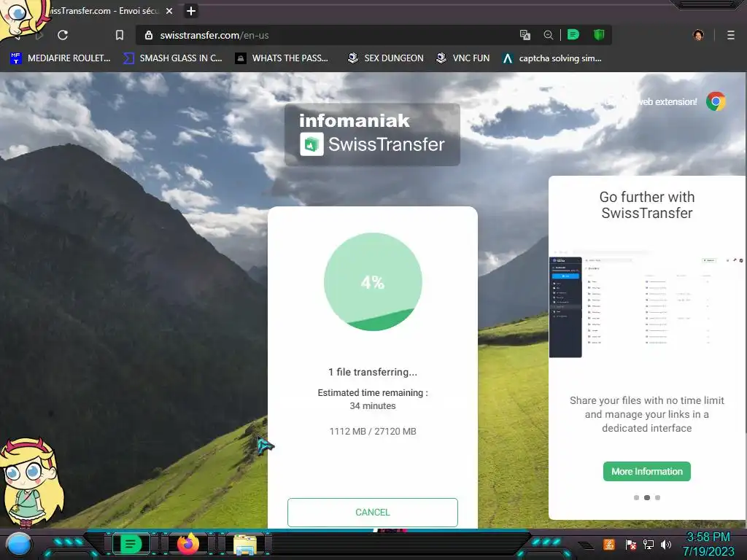Open the VNC FUN bookmark
The width and height of the screenshot is (747, 560).
tap(462, 58)
